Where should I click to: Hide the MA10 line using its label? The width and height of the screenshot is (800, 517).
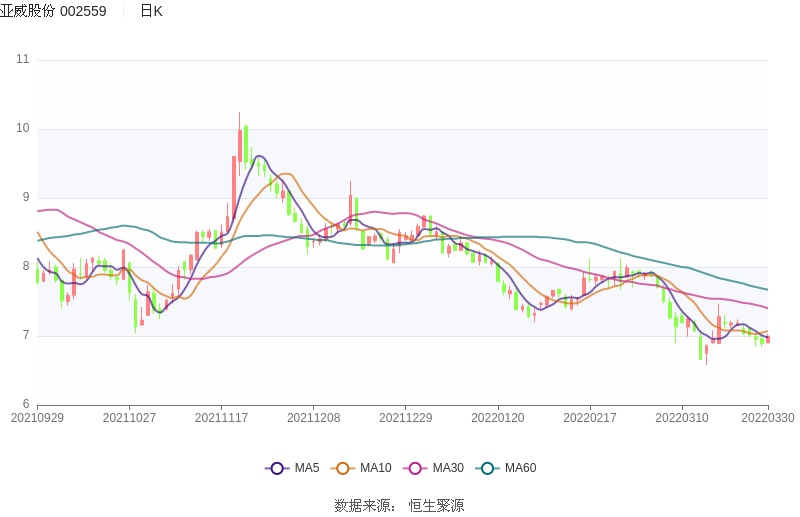376,468
